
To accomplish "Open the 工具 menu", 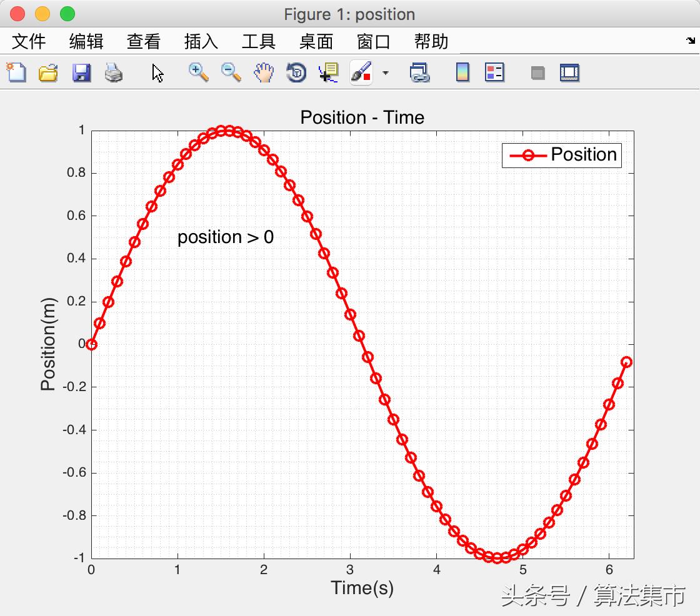I will (259, 42).
